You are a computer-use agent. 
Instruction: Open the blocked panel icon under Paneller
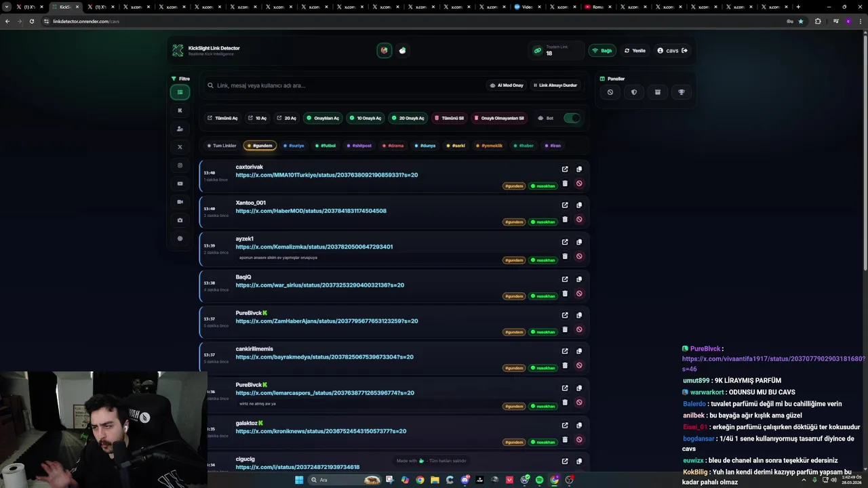[610, 92]
